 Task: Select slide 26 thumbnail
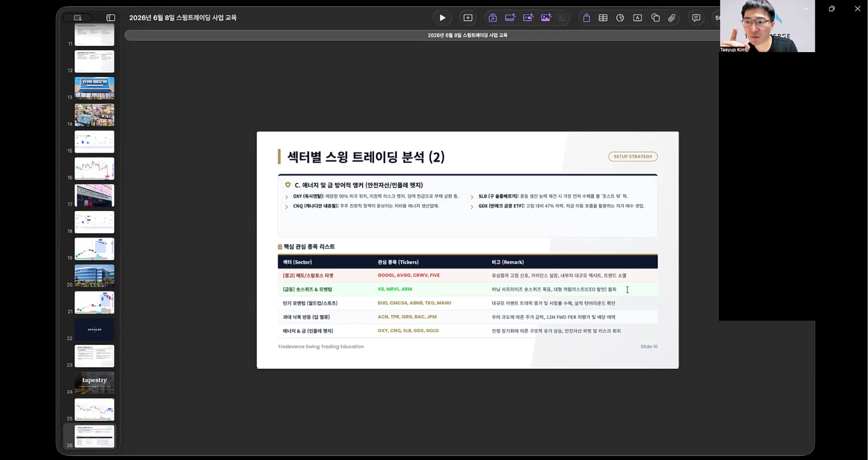pyautogui.click(x=94, y=436)
